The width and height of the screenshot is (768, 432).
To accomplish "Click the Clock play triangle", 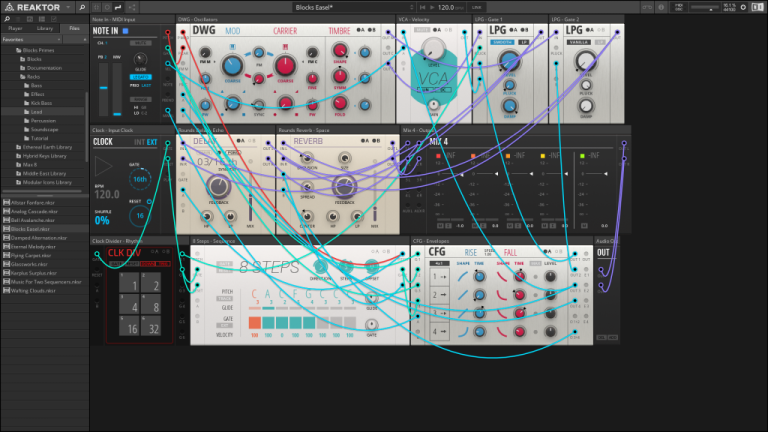I will pyautogui.click(x=103, y=167).
